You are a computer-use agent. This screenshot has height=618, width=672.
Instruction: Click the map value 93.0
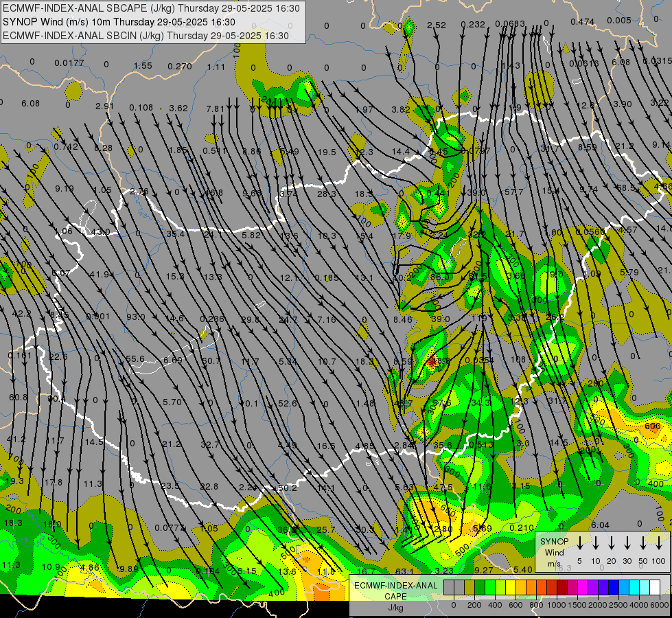[x=135, y=317]
